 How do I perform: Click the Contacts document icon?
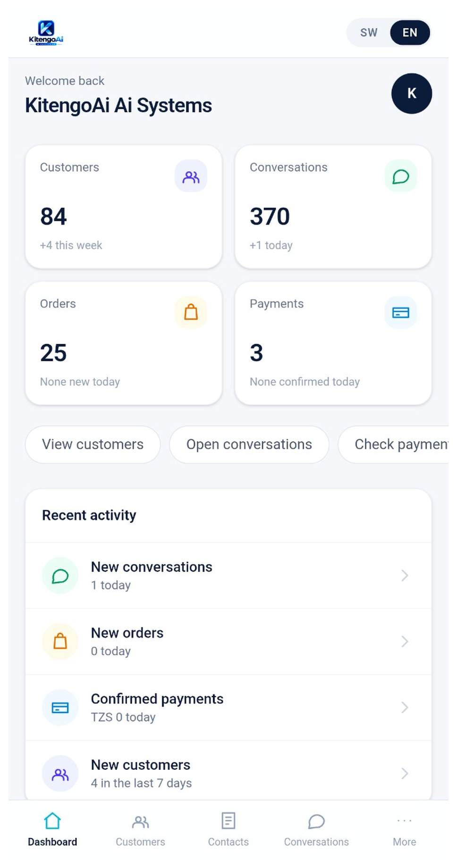228,821
